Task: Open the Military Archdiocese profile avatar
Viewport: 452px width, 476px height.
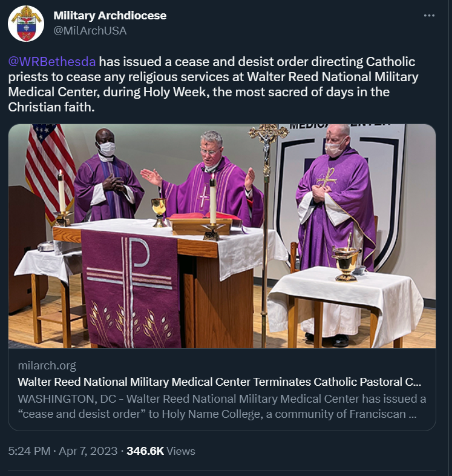Action: [26, 24]
